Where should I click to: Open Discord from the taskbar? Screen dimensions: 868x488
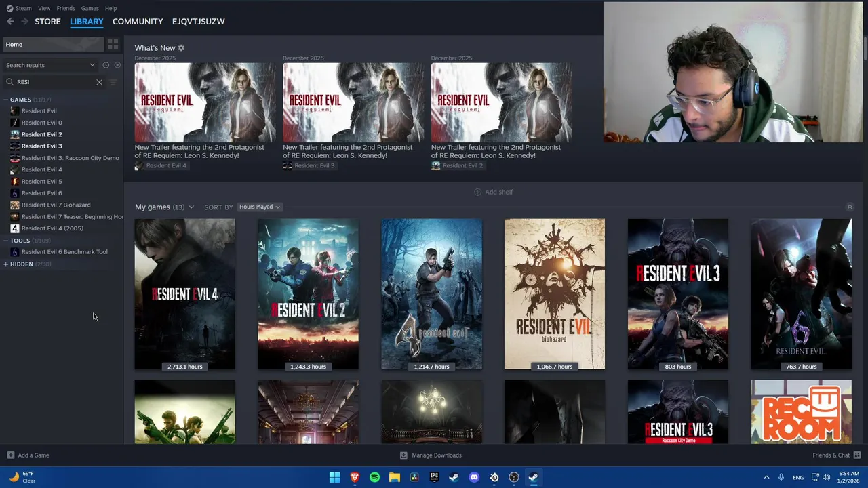[x=474, y=477]
